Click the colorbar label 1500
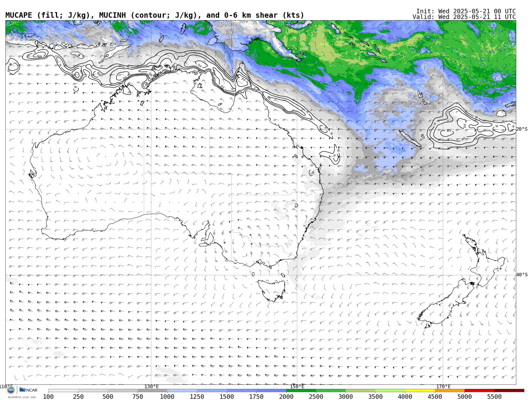The image size is (532, 400). pos(227,397)
